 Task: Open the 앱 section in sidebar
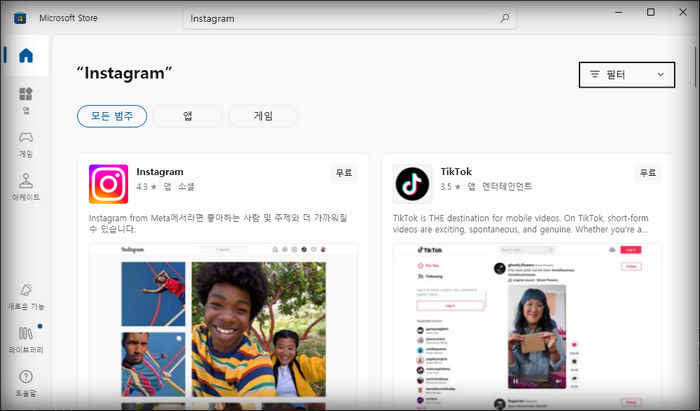pos(26,101)
